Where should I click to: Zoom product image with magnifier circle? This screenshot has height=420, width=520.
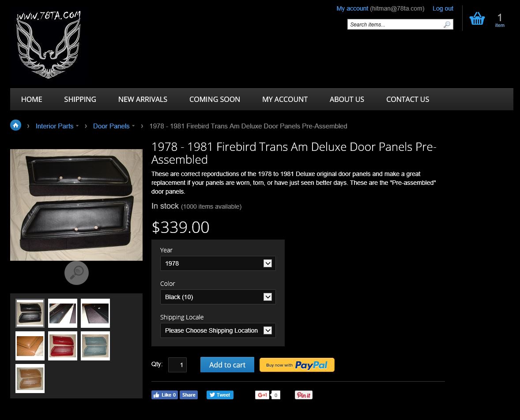coord(76,273)
